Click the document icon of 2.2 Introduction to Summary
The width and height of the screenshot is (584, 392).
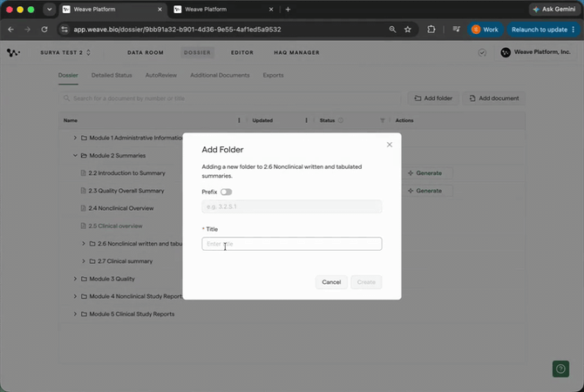[84, 173]
